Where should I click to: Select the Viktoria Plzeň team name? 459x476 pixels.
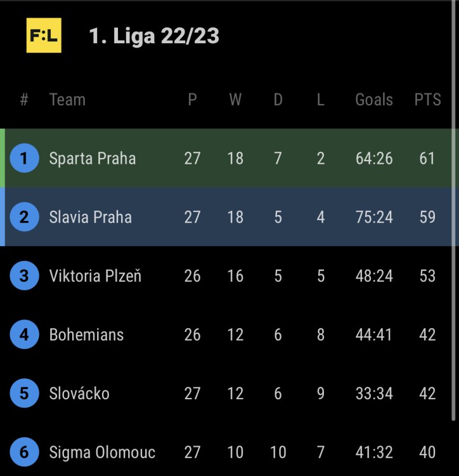pyautogui.click(x=95, y=276)
